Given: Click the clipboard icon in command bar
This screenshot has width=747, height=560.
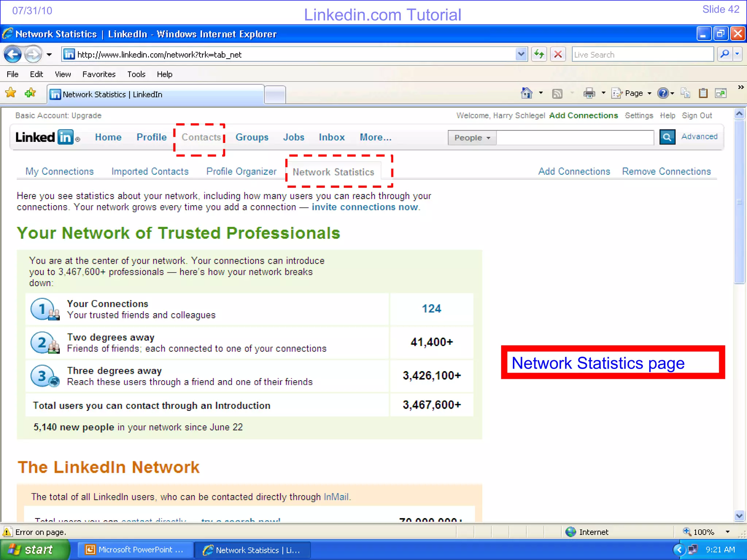Looking at the screenshot, I should (703, 93).
